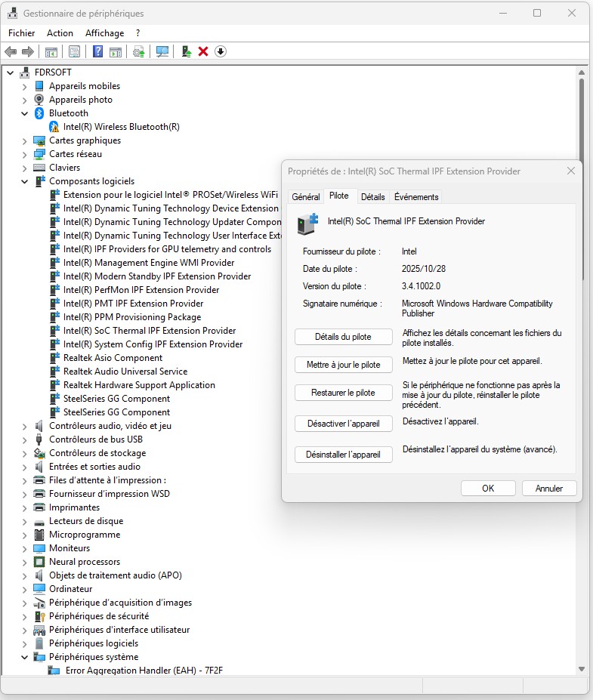Expand the Imprimantes category

click(x=24, y=507)
